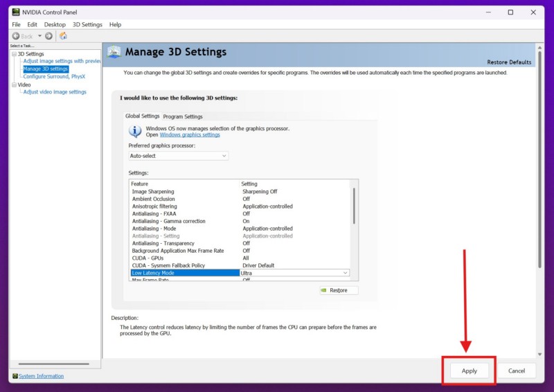Open the 3D Settings menu
The width and height of the screenshot is (554, 392).
pos(87,24)
